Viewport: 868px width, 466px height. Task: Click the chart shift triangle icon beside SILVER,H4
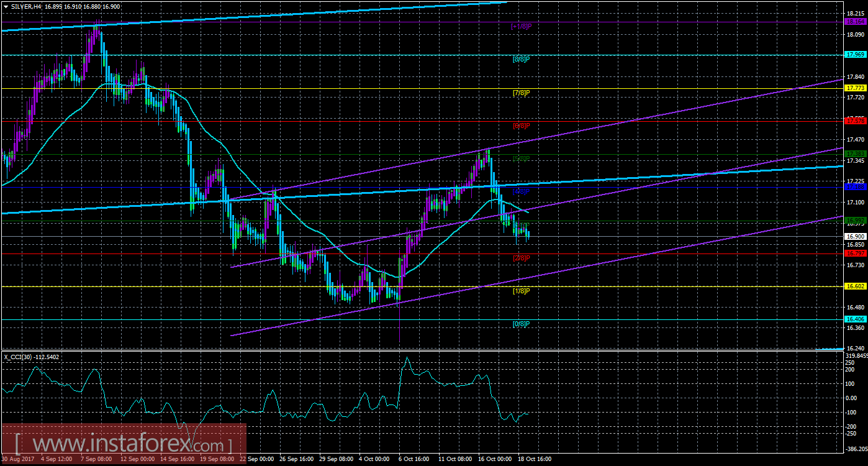point(6,6)
